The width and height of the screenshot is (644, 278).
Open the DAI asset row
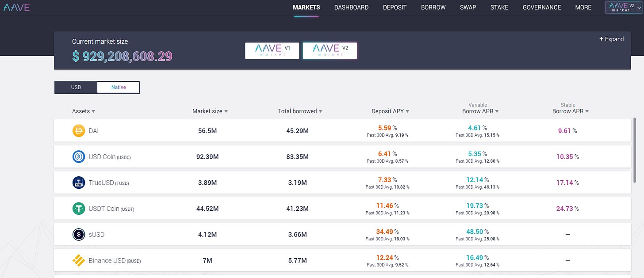(342, 131)
